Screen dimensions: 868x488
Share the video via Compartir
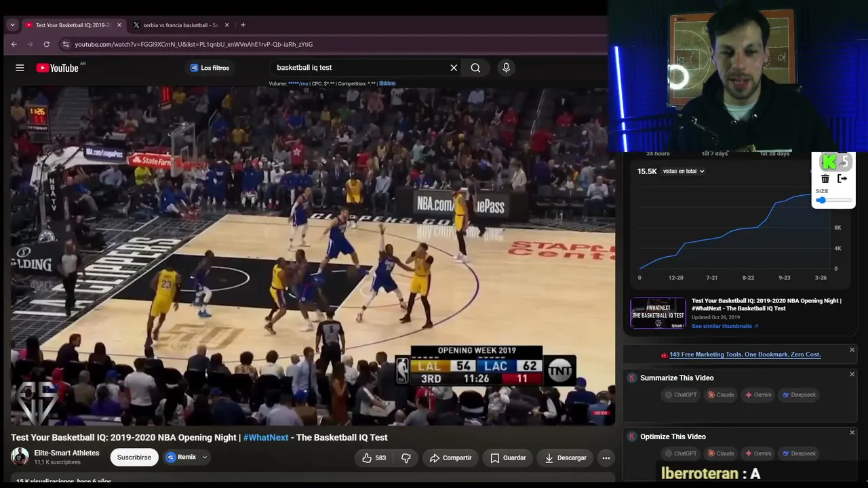click(x=450, y=457)
